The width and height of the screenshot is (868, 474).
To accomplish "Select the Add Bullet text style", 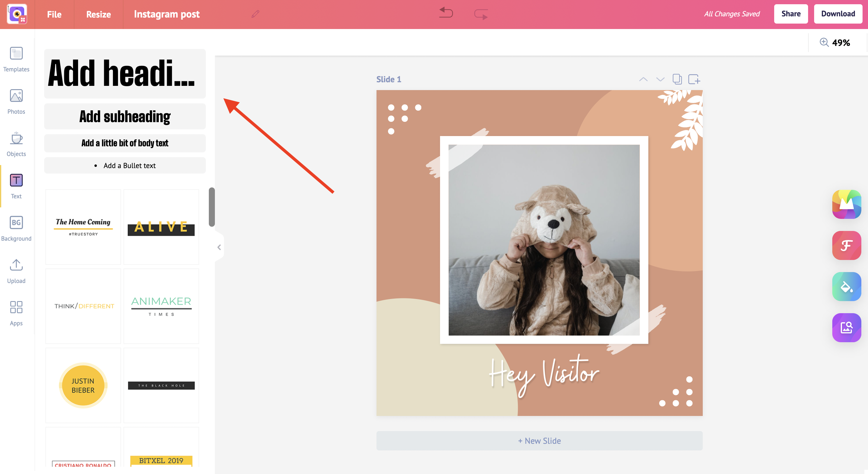I will 124,165.
